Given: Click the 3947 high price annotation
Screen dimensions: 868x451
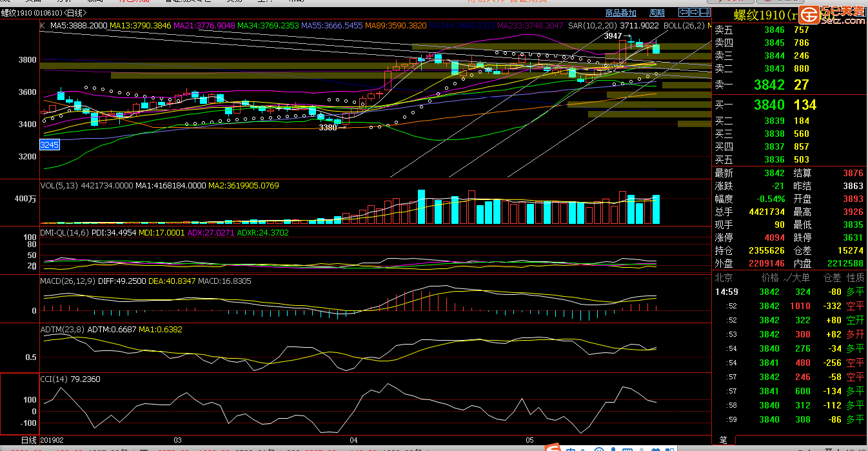Looking at the screenshot, I should pyautogui.click(x=614, y=36).
